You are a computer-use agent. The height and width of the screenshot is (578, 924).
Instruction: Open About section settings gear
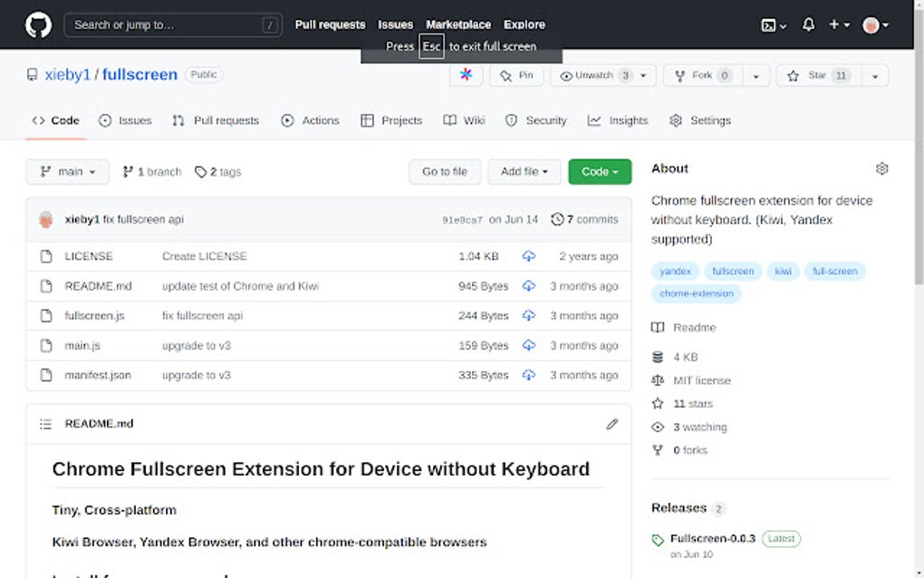click(x=881, y=169)
